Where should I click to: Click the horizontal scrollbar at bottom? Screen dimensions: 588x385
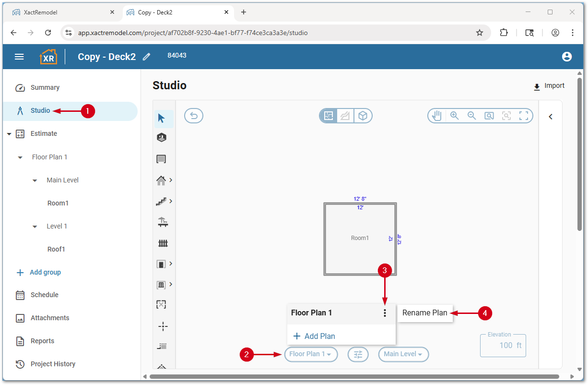tap(354, 376)
